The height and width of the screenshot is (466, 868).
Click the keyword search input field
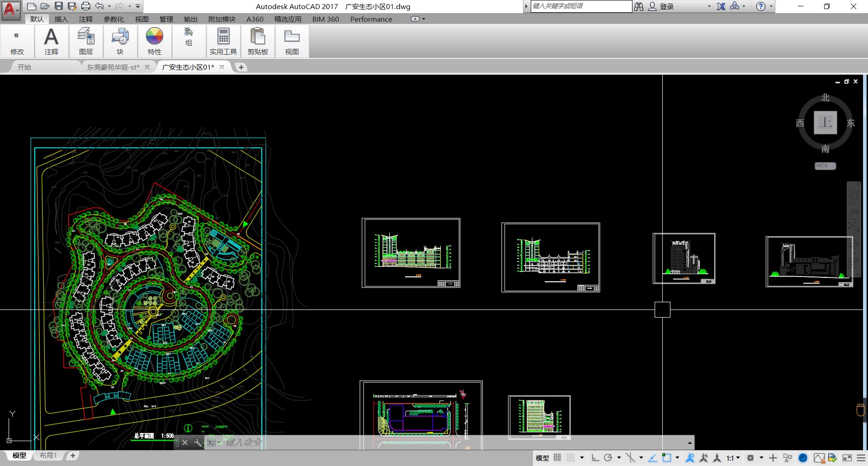click(581, 6)
